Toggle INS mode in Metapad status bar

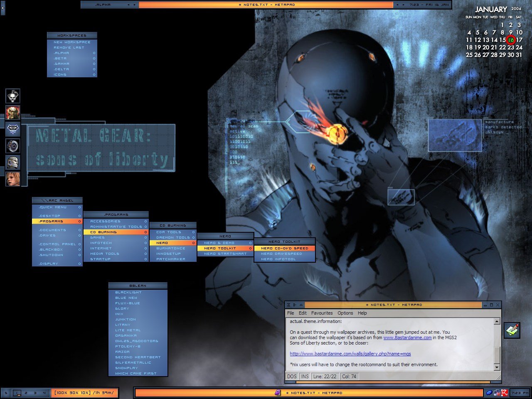tap(305, 377)
